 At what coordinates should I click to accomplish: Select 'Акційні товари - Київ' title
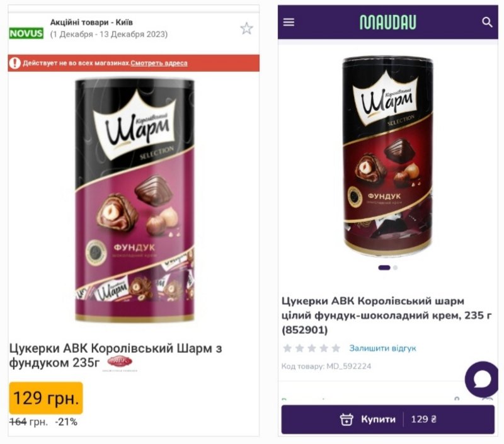[x=91, y=22]
